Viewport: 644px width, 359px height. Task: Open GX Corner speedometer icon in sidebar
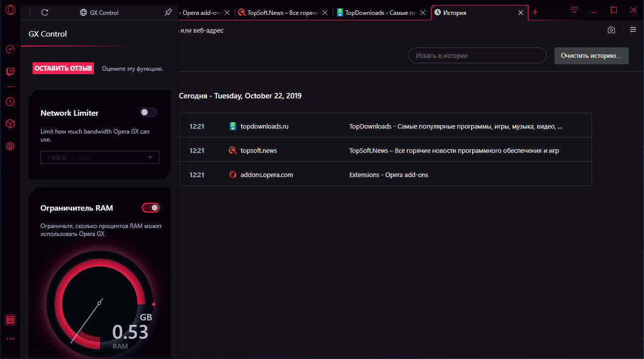tap(10, 49)
